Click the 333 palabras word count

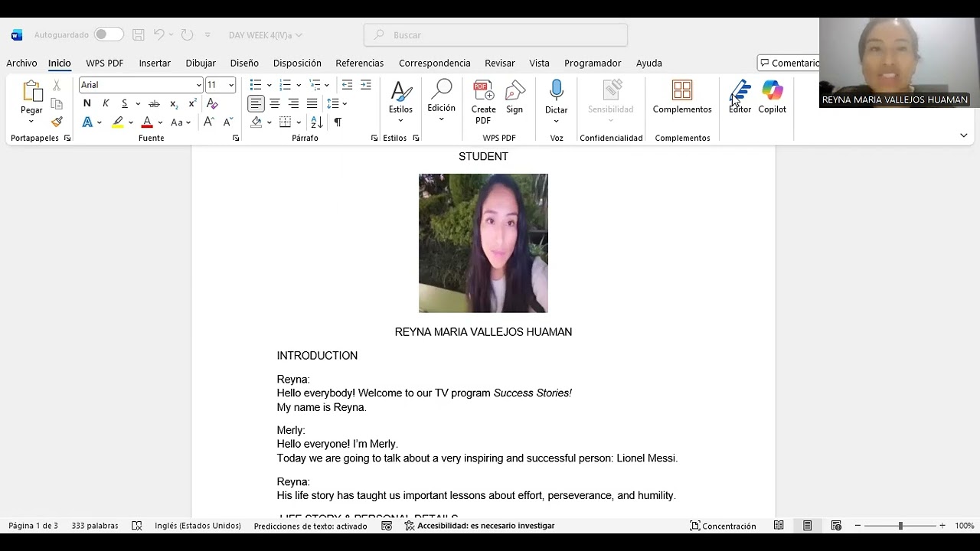pos(95,526)
